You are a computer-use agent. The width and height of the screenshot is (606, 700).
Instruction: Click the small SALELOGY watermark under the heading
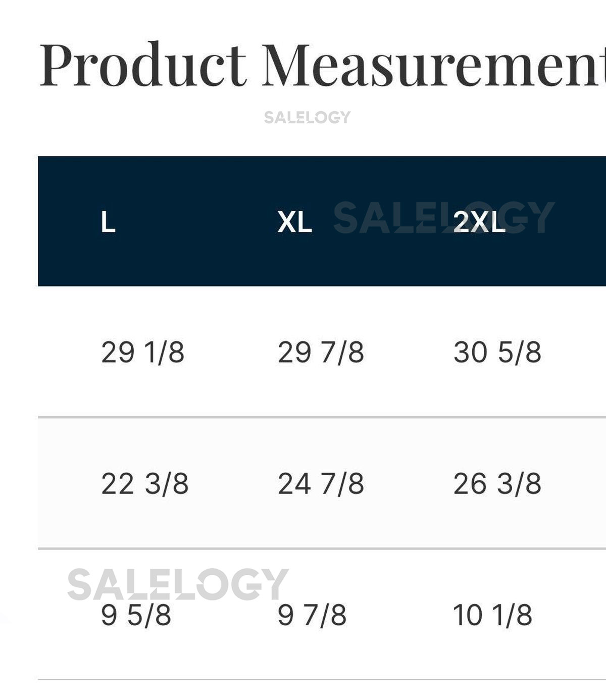pos(307,117)
